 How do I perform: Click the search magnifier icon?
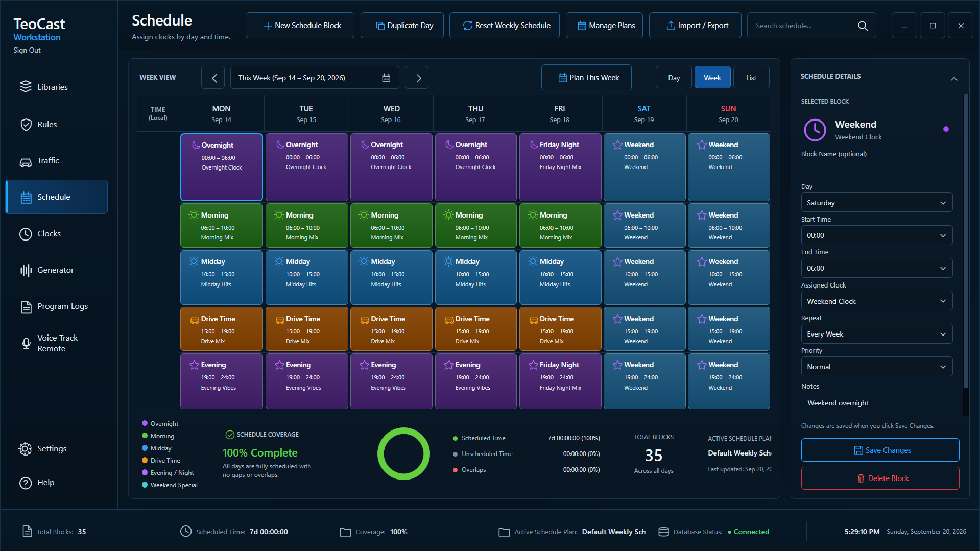863,26
